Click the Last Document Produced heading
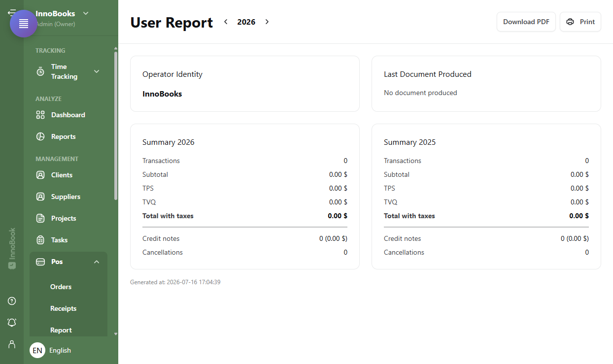 pyautogui.click(x=428, y=74)
